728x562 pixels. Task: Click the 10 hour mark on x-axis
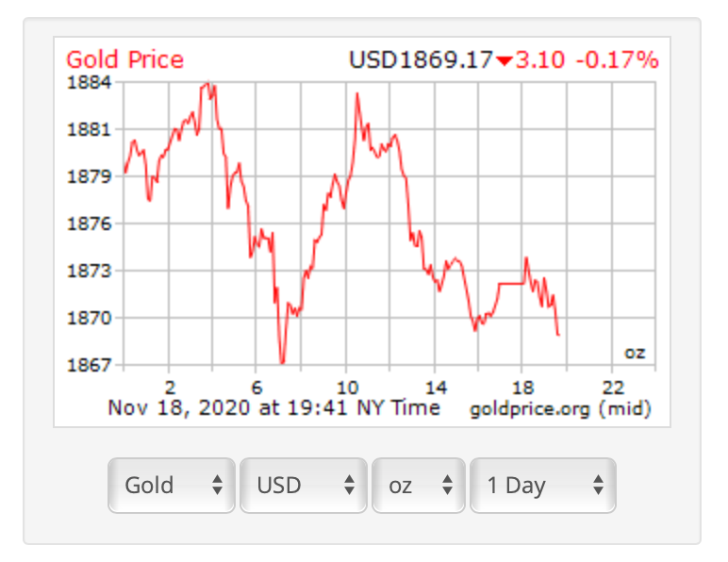click(x=346, y=387)
